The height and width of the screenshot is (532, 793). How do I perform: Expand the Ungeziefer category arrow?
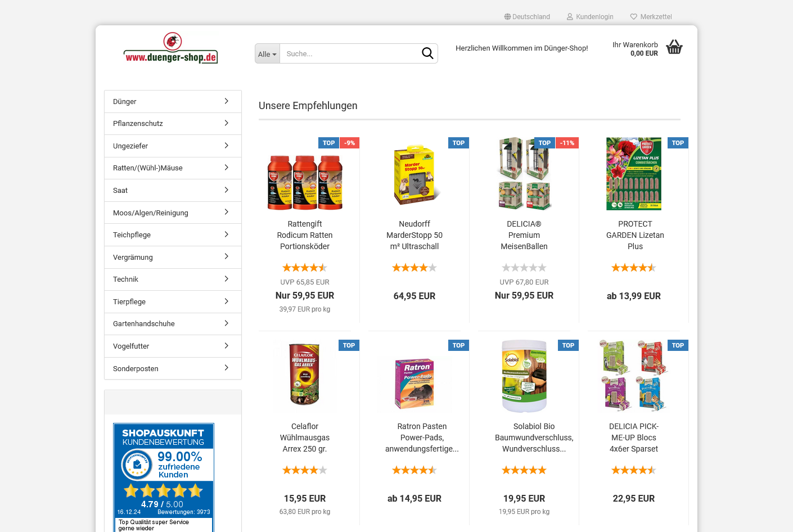[x=226, y=146]
